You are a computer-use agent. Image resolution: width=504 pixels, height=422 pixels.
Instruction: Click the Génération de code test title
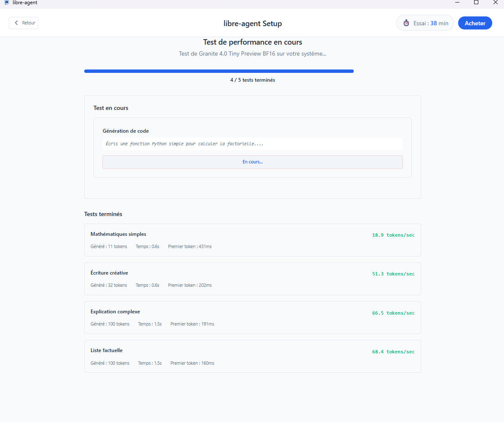pos(125,131)
